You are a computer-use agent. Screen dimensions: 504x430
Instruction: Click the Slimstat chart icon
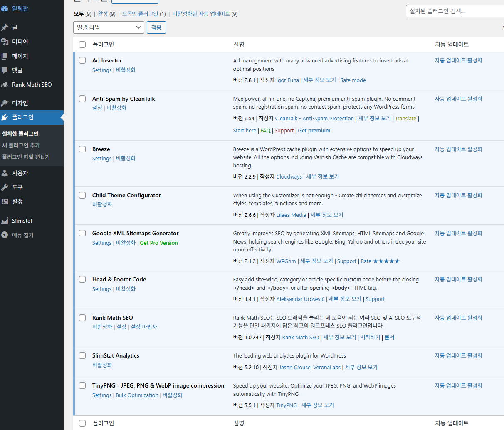tap(5, 221)
